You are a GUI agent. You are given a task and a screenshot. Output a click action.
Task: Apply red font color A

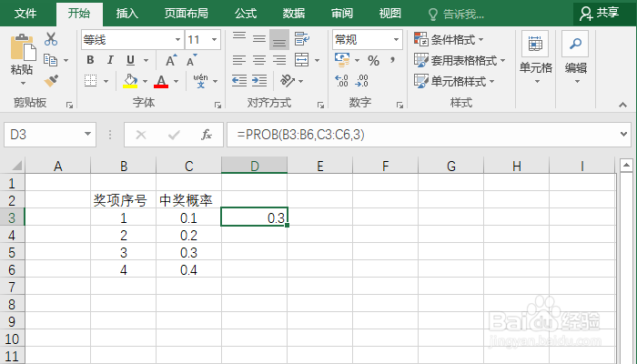161,81
